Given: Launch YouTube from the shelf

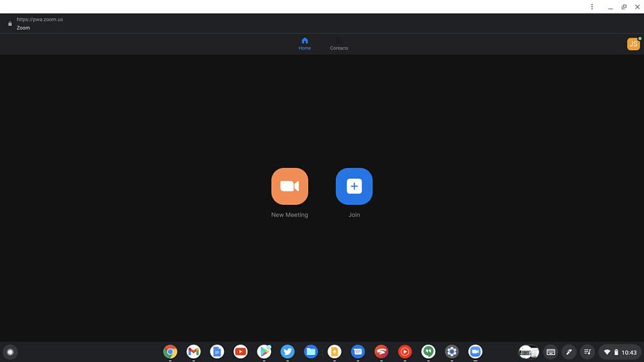Looking at the screenshot, I should (240, 352).
